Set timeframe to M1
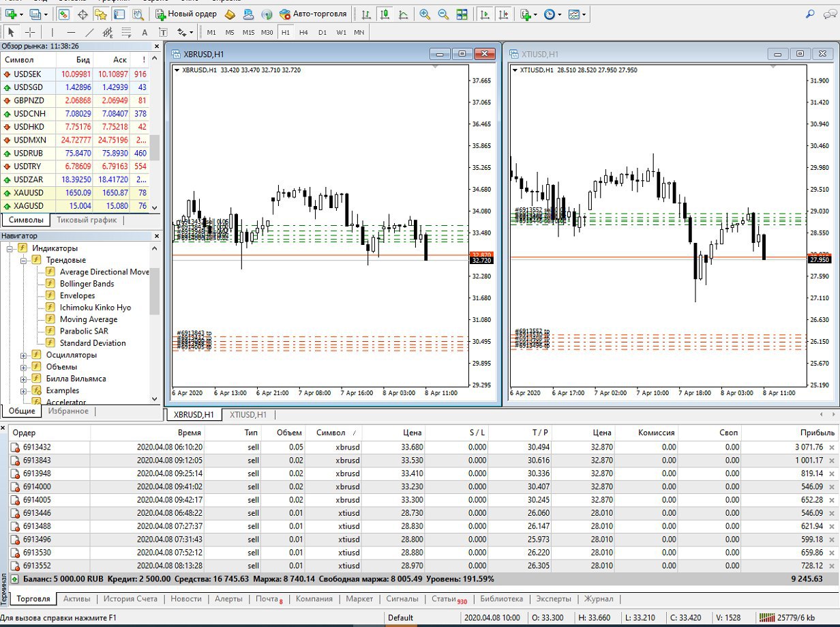 point(211,32)
